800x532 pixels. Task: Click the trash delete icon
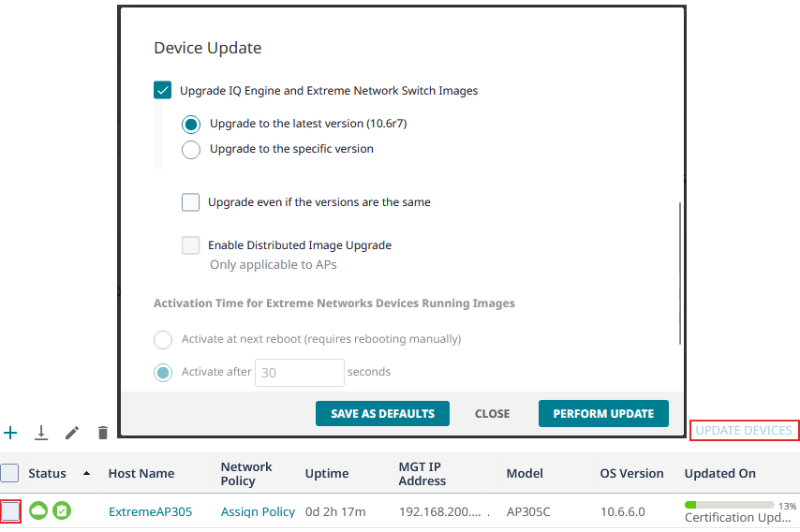pos(102,433)
